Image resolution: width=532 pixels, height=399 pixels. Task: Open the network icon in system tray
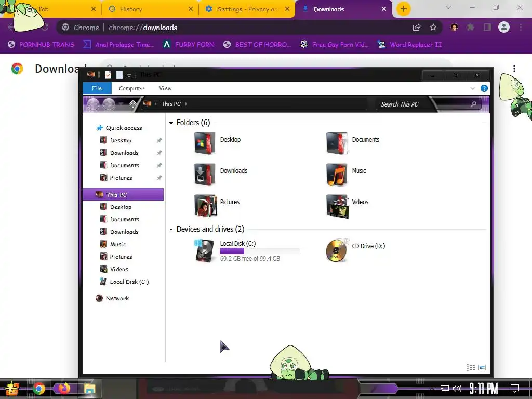point(445,389)
